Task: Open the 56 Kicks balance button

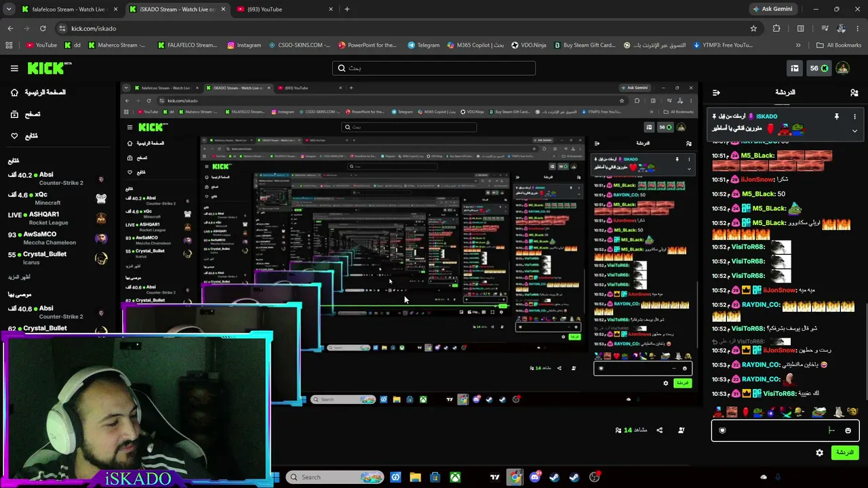Action: pos(818,68)
